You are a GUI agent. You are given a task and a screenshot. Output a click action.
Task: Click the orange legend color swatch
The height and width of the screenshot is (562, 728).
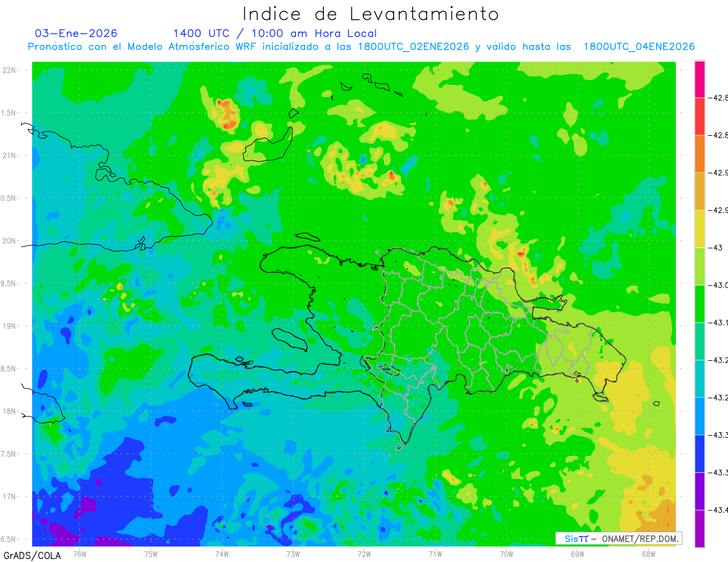point(699,153)
